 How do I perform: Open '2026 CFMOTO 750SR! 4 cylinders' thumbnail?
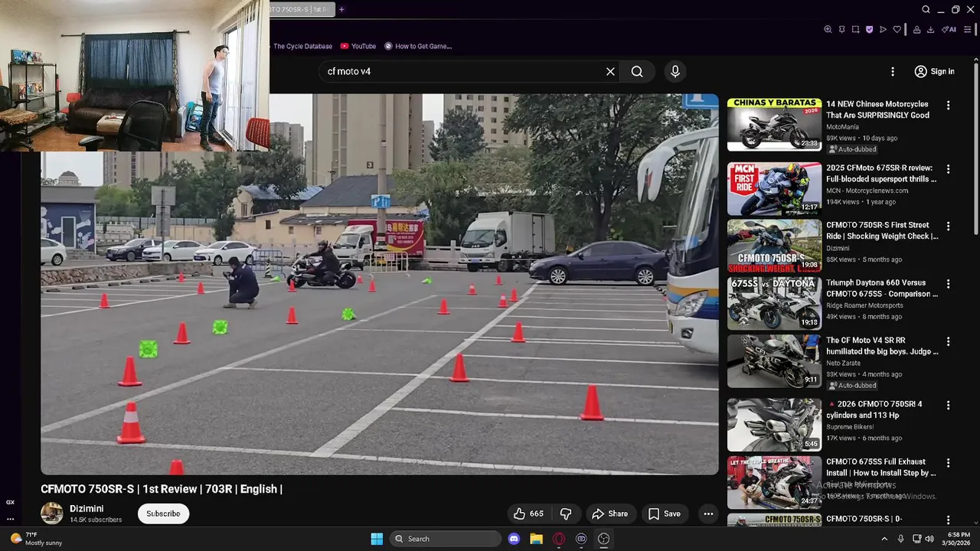click(x=774, y=425)
